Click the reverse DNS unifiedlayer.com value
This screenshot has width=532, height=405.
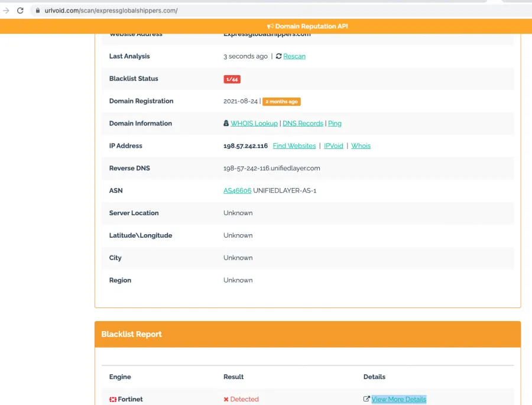(272, 169)
